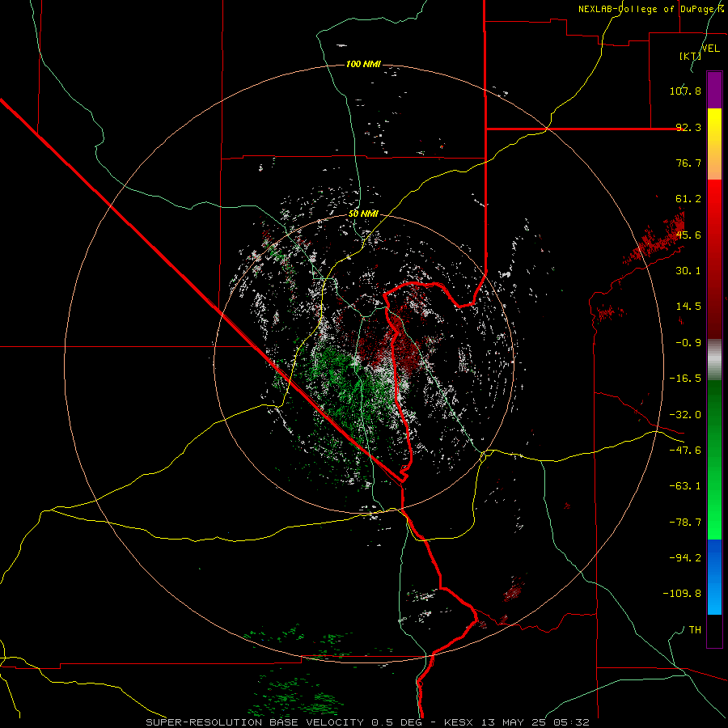Click the 61.2 value on velocity scale

pos(688,199)
